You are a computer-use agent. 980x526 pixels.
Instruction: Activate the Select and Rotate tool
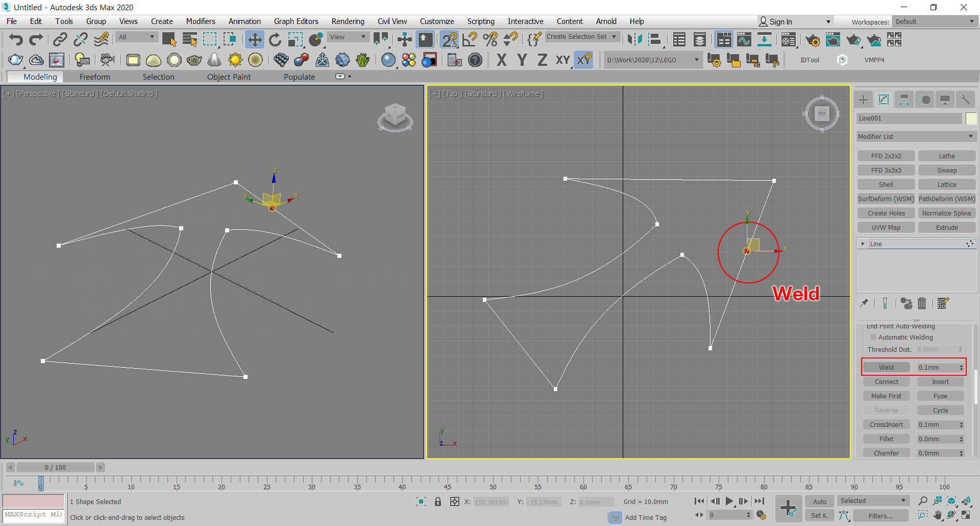click(275, 40)
